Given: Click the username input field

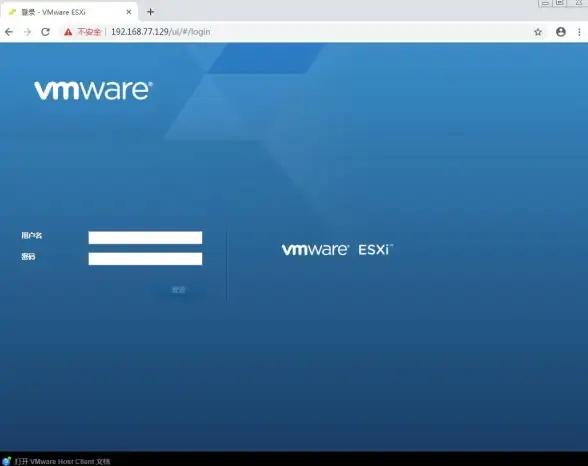Looking at the screenshot, I should pyautogui.click(x=145, y=237).
